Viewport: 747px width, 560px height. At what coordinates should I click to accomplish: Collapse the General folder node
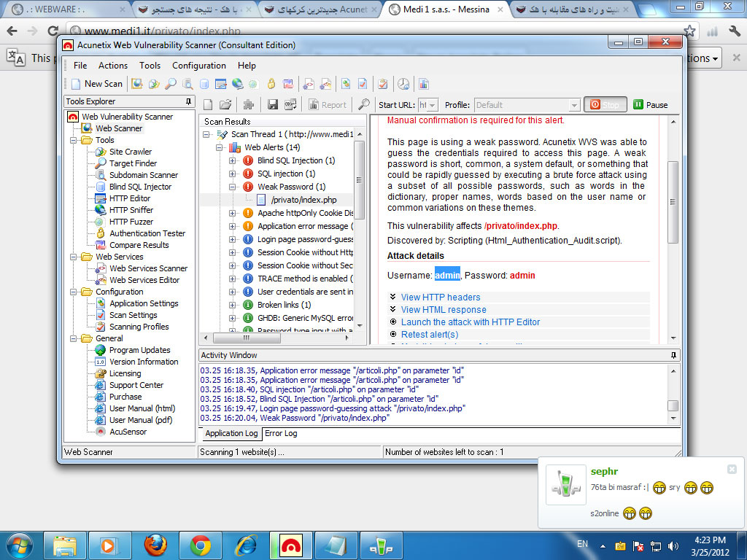click(74, 338)
